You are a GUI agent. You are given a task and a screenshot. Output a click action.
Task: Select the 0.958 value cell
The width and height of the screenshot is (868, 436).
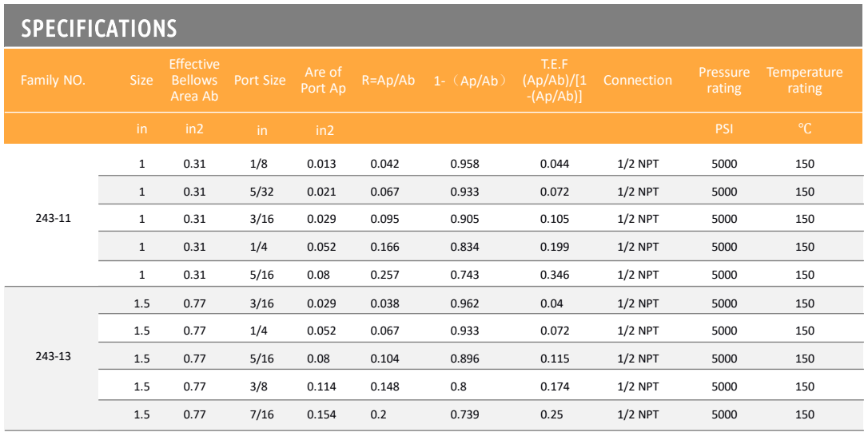pyautogui.click(x=465, y=164)
